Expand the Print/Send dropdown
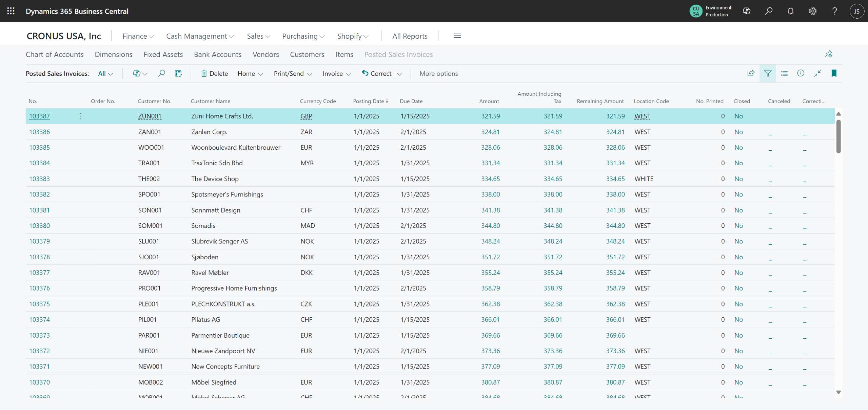Screen dimensions: 868x410 pos(293,74)
